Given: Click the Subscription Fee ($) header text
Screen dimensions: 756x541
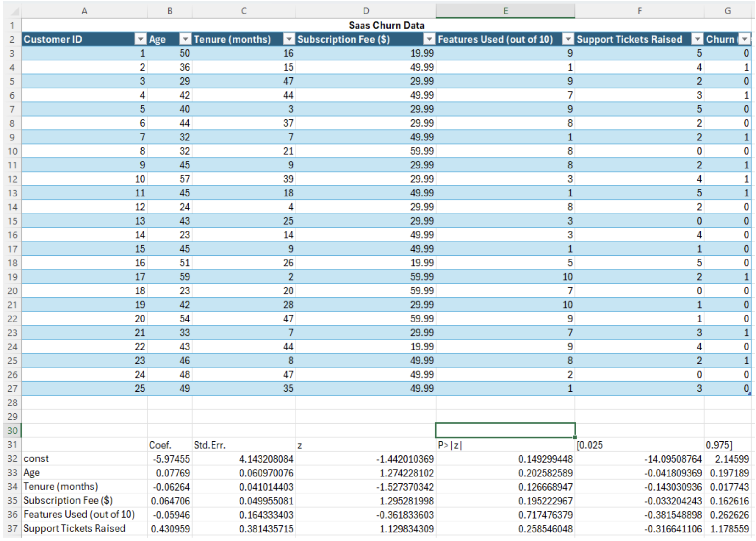Looking at the screenshot, I should (x=343, y=39).
